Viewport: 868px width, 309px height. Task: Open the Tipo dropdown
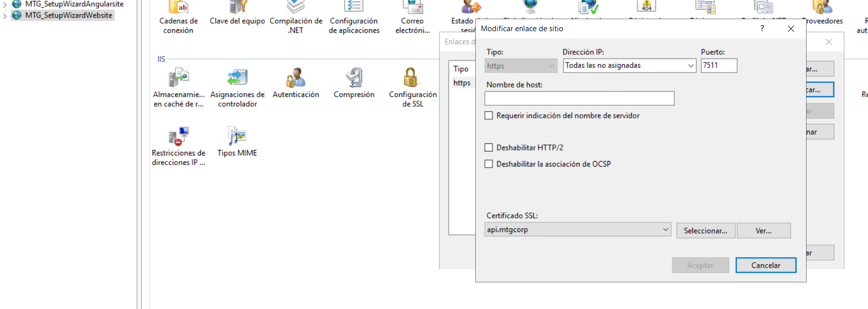click(521, 65)
